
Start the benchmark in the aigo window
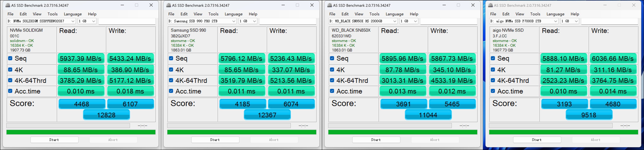[x=537, y=140]
